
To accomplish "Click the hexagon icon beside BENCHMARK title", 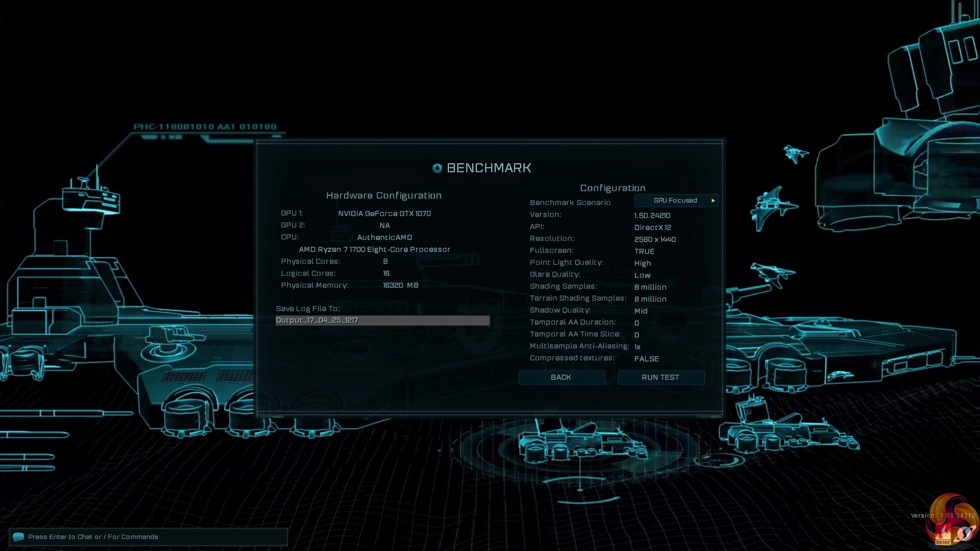I will tap(437, 168).
